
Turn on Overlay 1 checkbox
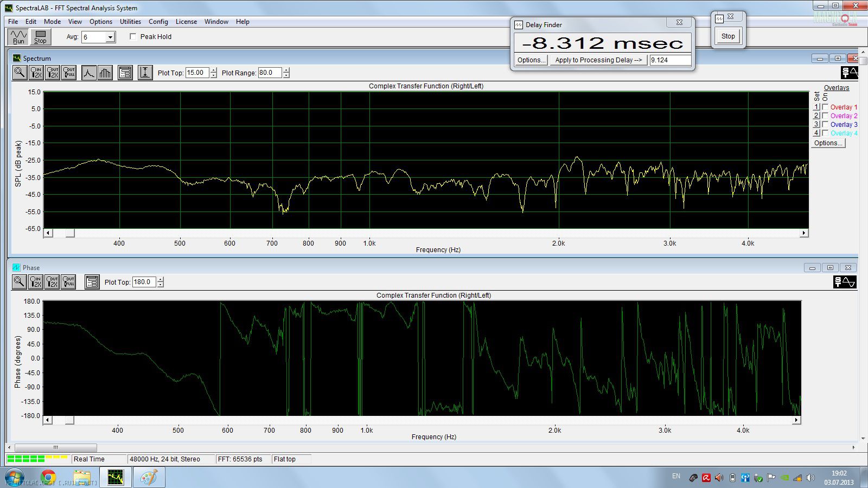pos(825,107)
